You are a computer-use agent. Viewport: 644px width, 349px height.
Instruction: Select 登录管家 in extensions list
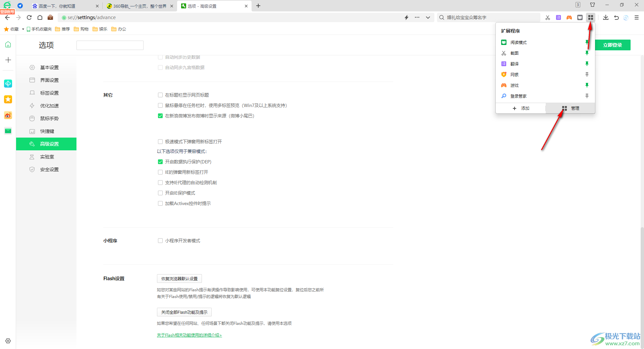coord(519,96)
